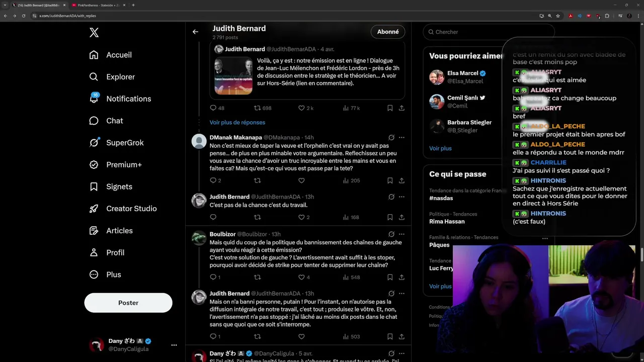Click Voir plus de réponses link
This screenshot has width=644, height=362.
tap(237, 122)
